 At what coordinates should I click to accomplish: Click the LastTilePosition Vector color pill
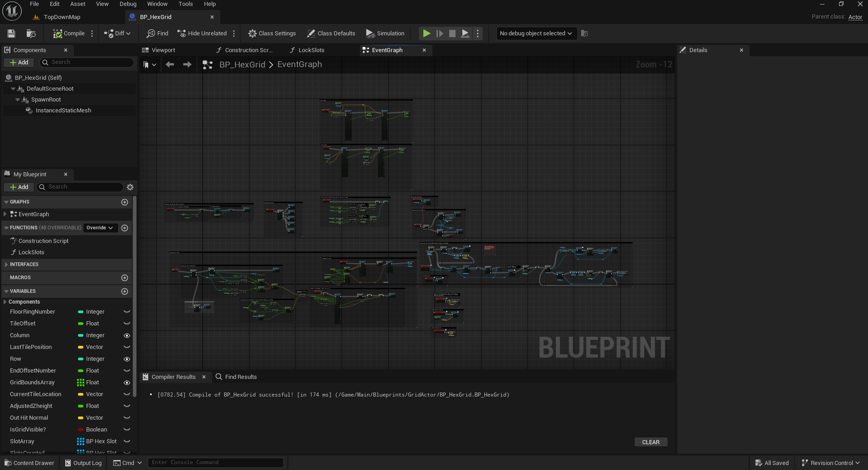(x=81, y=348)
